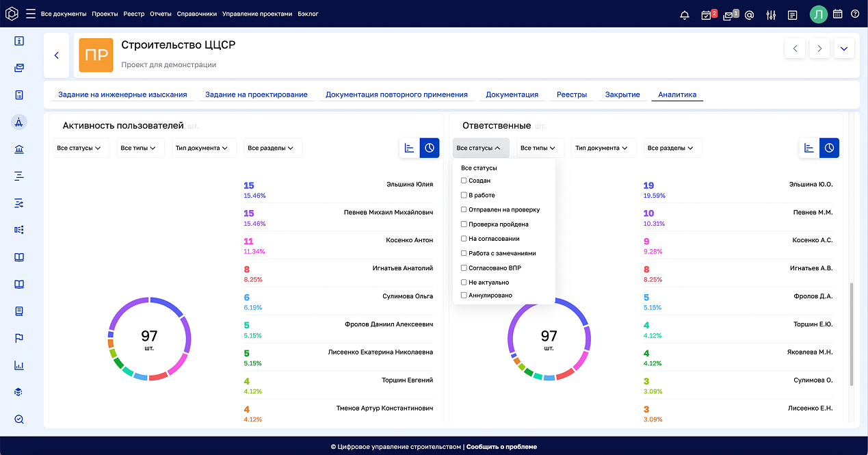The width and height of the screenshot is (868, 455).
Task: Collapse the open 'Все статусы' dropdown in Ответственные
Action: click(479, 148)
